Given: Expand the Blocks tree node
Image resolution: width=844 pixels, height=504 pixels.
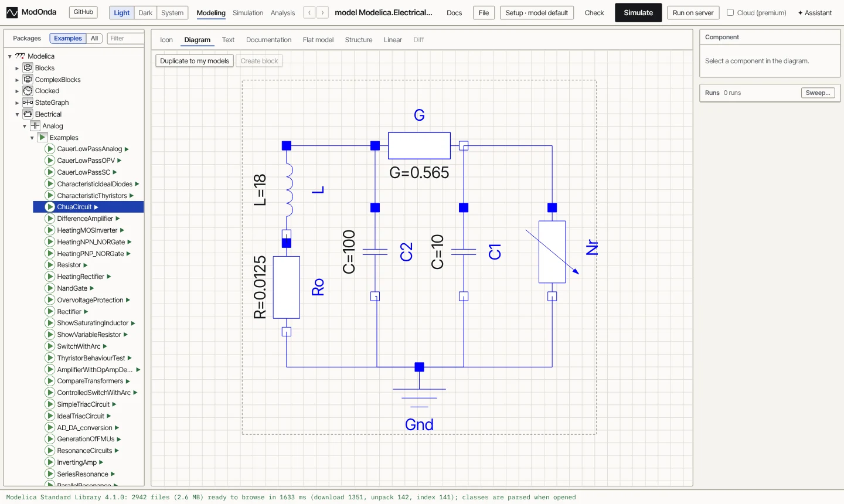Looking at the screenshot, I should (17, 68).
